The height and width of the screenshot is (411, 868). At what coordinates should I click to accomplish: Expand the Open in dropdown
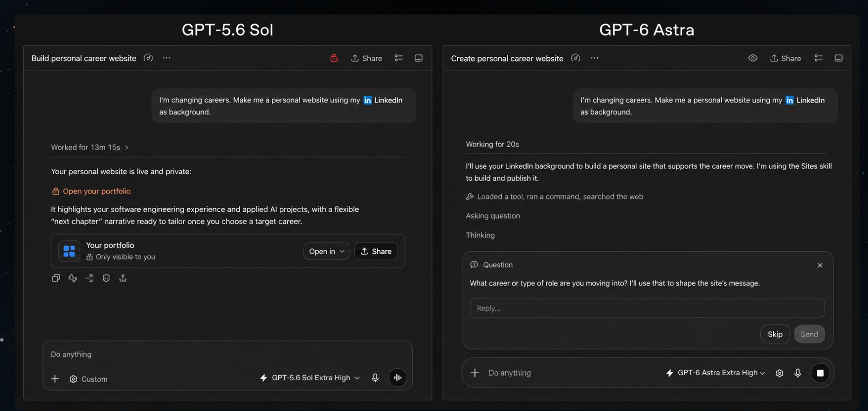tap(326, 251)
